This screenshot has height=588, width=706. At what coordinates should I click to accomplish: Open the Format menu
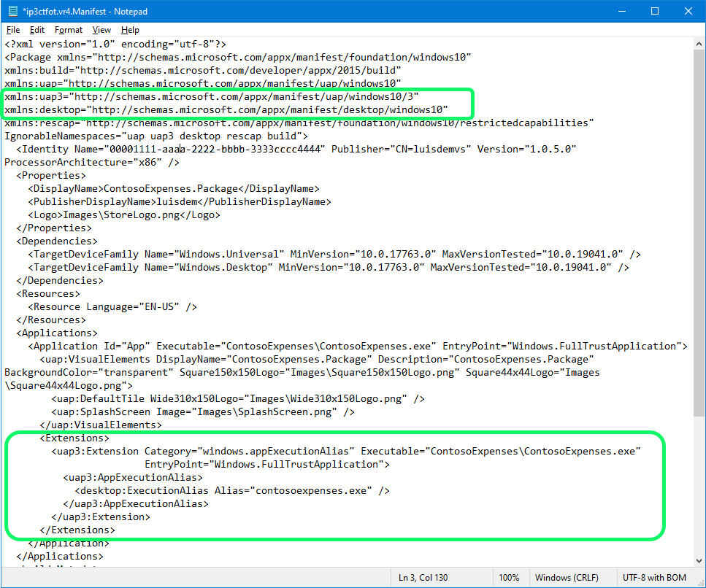pos(69,30)
